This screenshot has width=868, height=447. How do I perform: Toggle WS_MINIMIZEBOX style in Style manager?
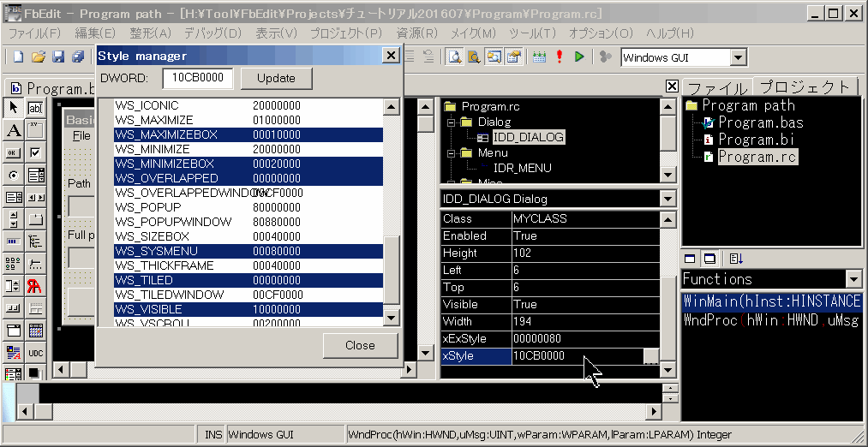click(x=248, y=164)
